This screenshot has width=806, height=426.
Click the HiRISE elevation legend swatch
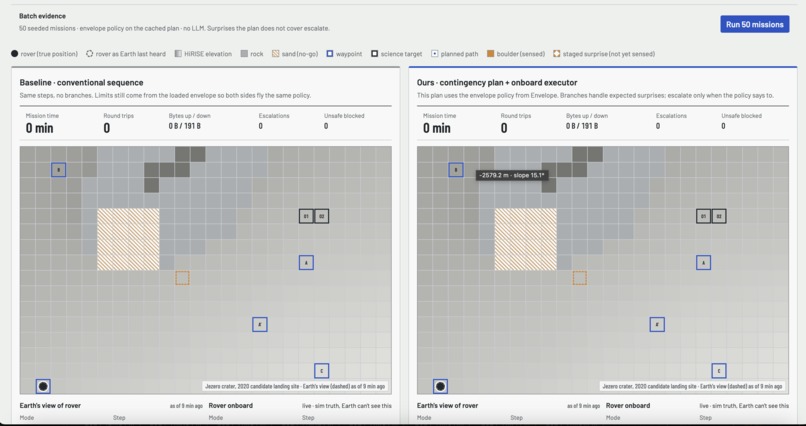click(178, 53)
